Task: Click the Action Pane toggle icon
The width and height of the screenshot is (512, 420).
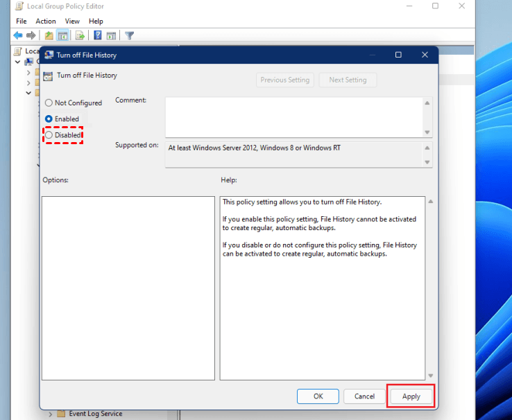Action: (x=111, y=35)
